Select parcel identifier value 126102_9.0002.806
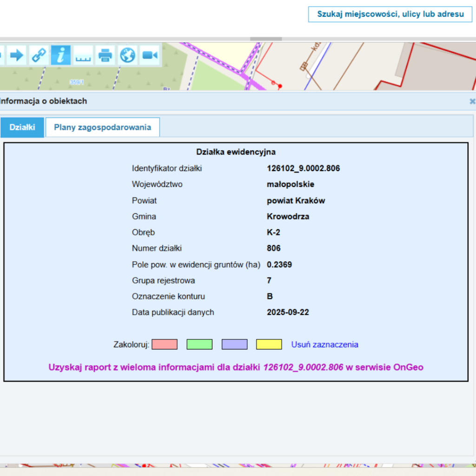The width and height of the screenshot is (476, 476). point(303,168)
